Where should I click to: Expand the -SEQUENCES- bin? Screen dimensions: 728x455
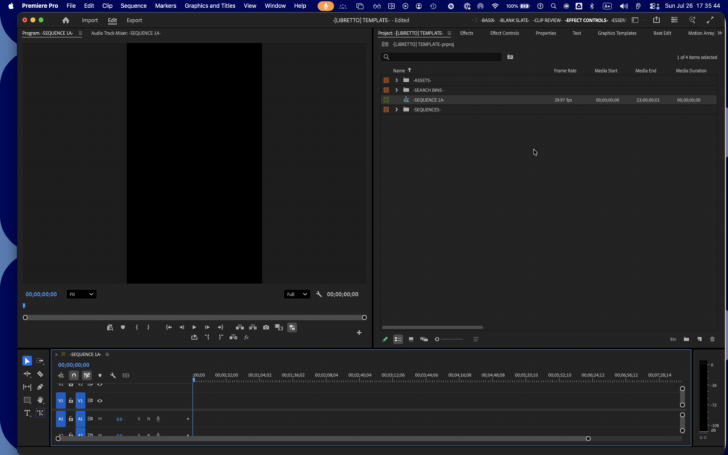coord(396,110)
